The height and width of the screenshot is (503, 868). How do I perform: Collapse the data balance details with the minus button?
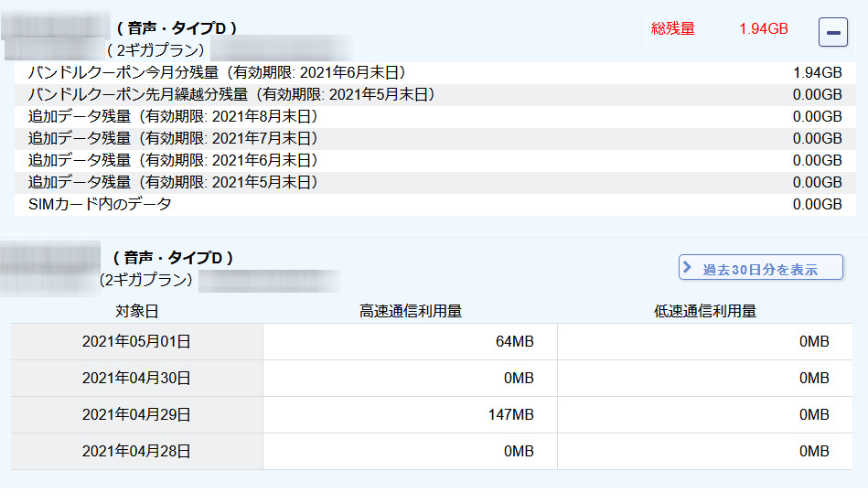pyautogui.click(x=832, y=32)
